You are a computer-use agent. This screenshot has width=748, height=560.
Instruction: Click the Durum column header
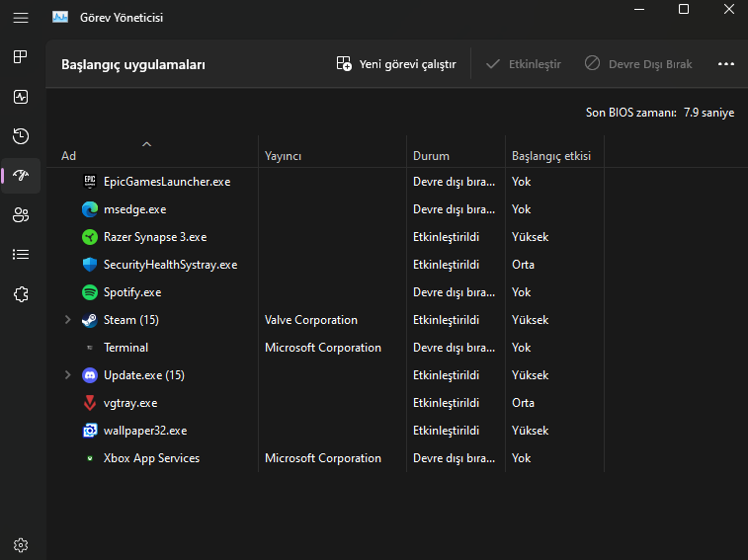(431, 156)
